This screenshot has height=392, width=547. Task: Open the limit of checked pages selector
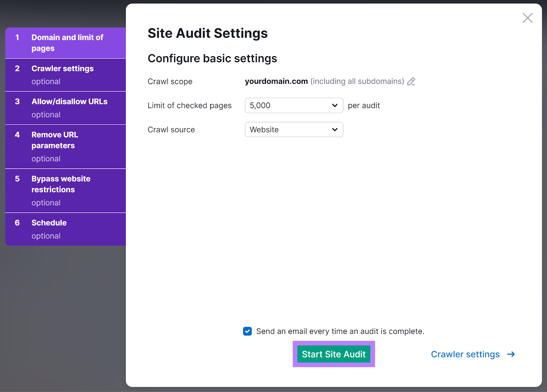[x=294, y=105]
